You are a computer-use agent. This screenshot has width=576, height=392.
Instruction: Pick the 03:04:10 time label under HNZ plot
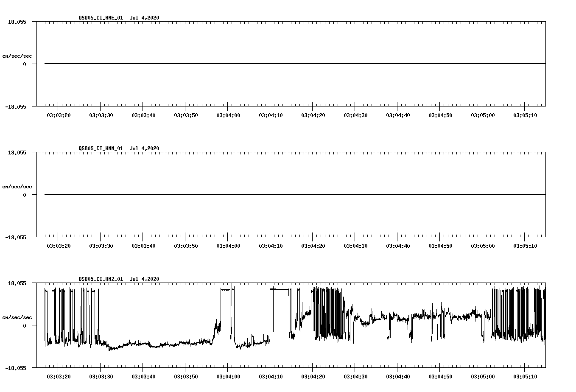coord(271,376)
